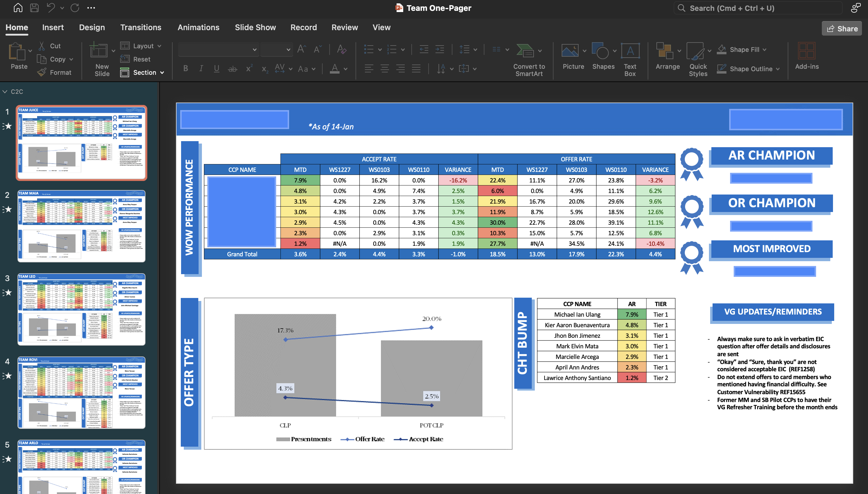The width and height of the screenshot is (868, 494).
Task: Click the font color swatch
Action: coord(335,69)
